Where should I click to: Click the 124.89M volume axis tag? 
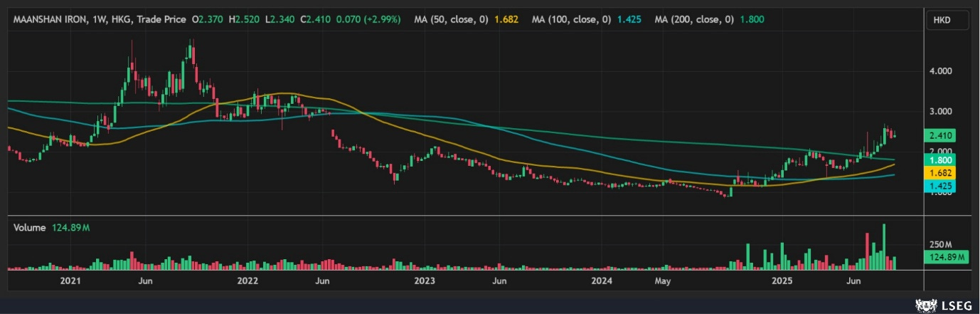[947, 257]
